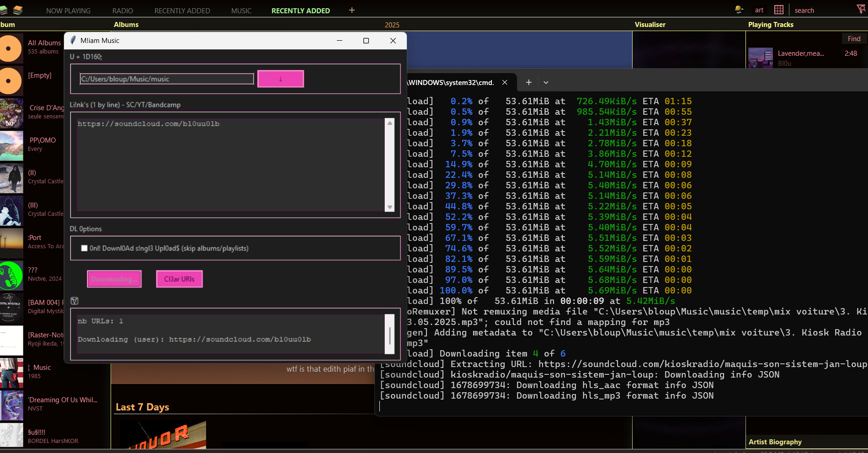Click pink folder browse arrow button
868x453 pixels.
pos(280,79)
